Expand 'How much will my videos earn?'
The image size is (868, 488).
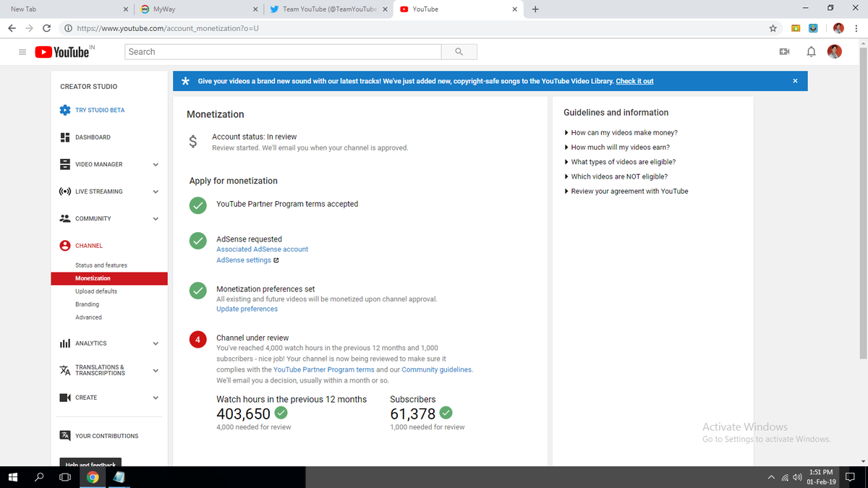616,147
